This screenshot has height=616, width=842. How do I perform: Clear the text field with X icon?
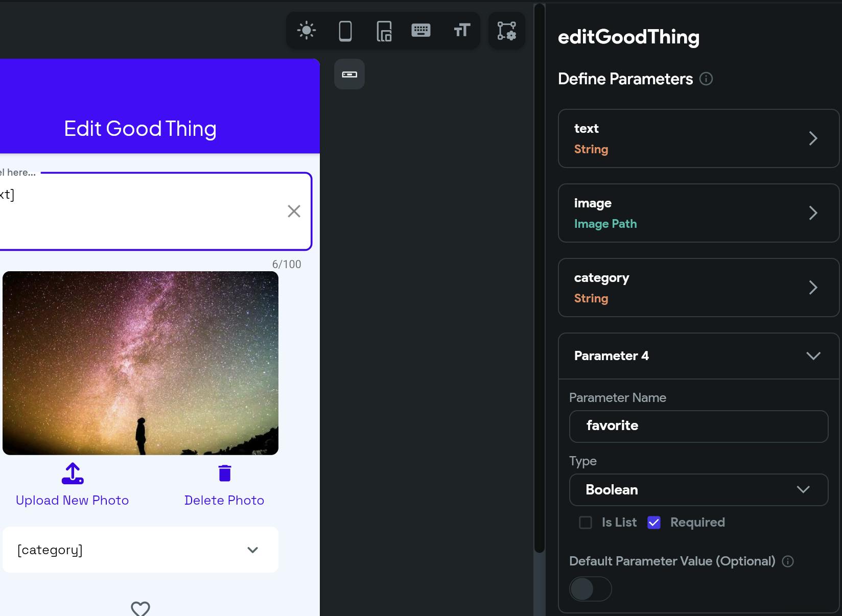point(294,211)
